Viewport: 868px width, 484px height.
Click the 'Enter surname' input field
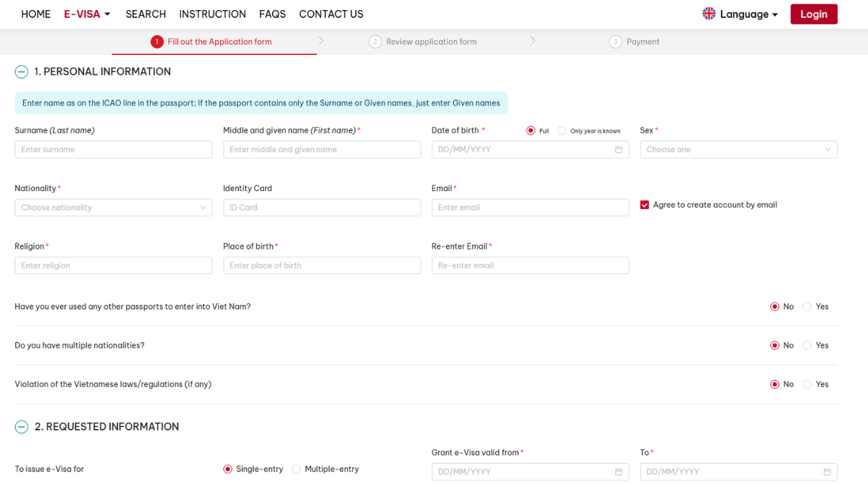click(x=113, y=149)
